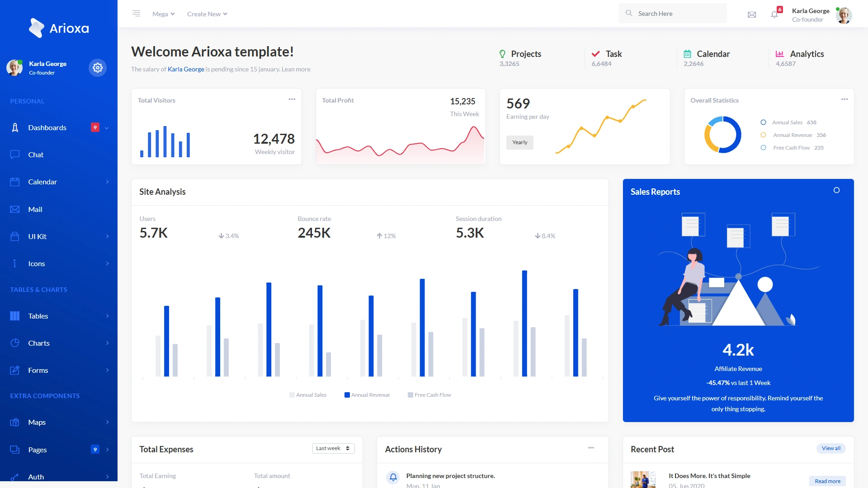Select the Mail icon in the sidebar
This screenshot has width=868, height=488.
(x=14, y=209)
